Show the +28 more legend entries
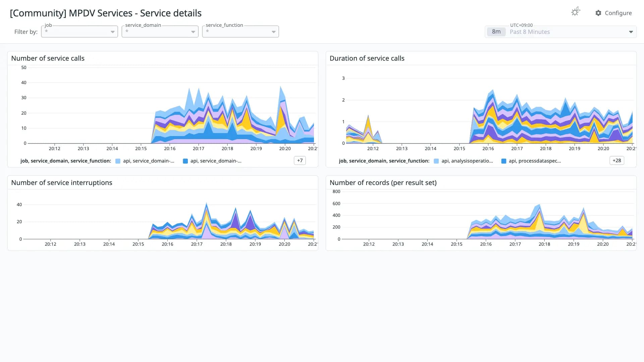 pyautogui.click(x=617, y=161)
